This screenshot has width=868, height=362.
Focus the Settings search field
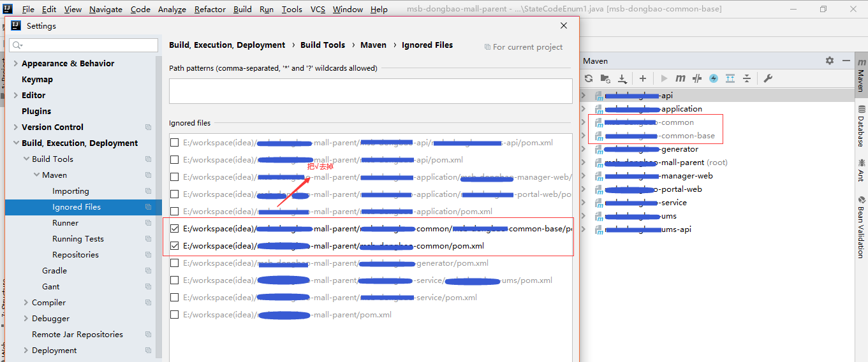[x=84, y=45]
